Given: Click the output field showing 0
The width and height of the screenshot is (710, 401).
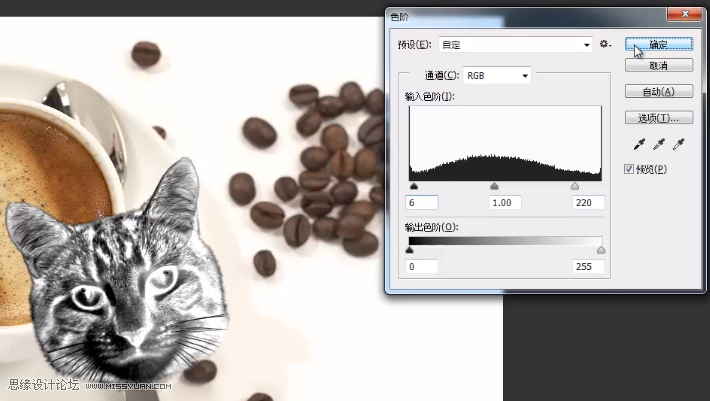Looking at the screenshot, I should [x=422, y=266].
